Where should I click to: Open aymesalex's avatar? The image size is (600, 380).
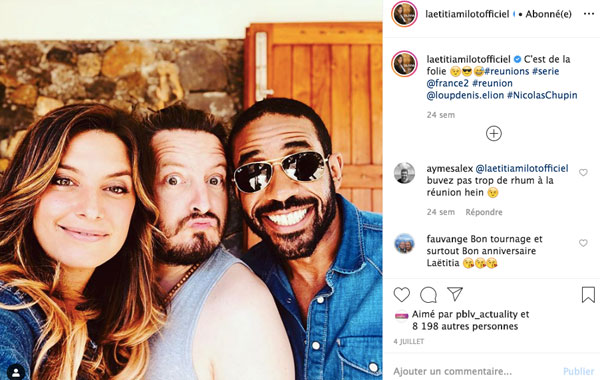point(404,173)
